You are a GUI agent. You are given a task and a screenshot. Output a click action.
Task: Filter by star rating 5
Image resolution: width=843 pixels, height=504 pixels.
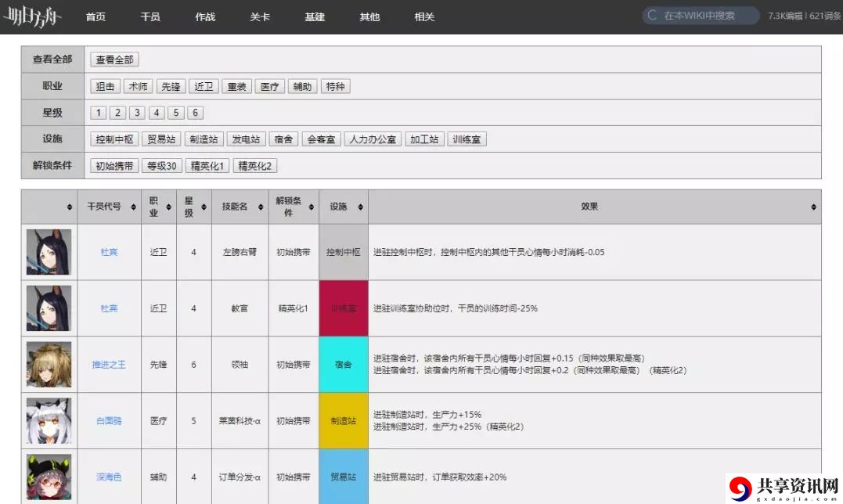click(176, 113)
